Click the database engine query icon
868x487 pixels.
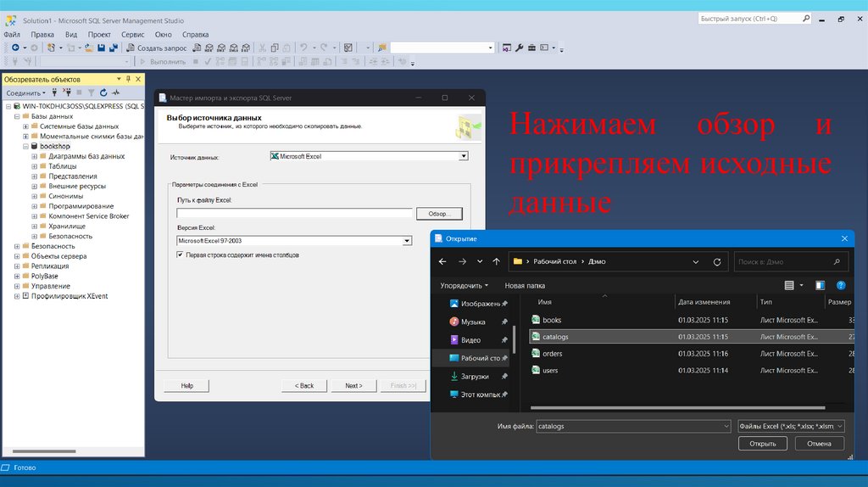click(x=197, y=48)
